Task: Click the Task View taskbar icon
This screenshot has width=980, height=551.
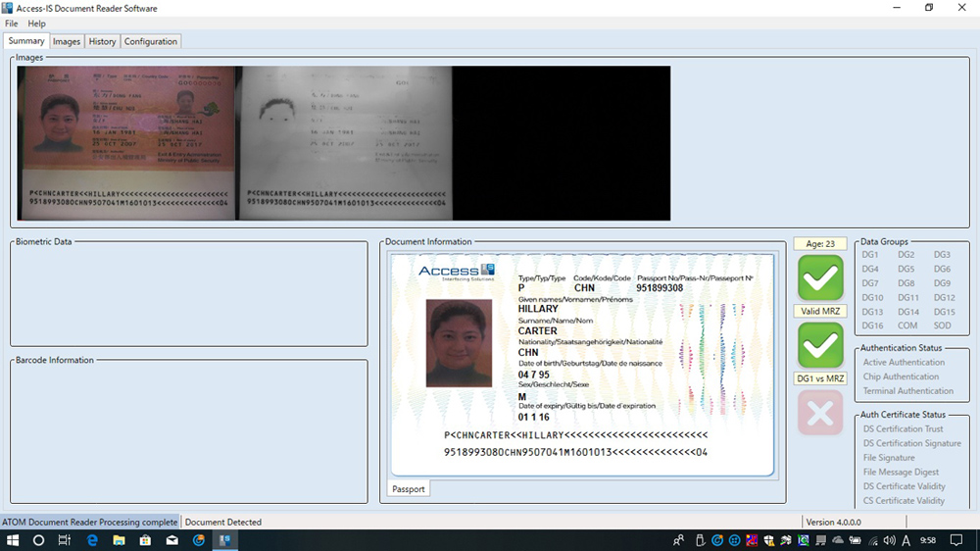Action: (65, 540)
